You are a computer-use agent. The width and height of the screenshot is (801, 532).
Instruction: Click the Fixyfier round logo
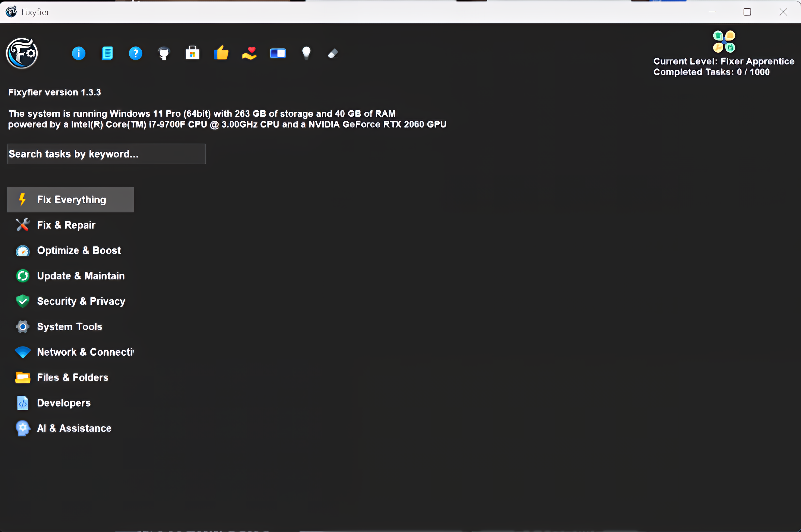click(x=22, y=53)
